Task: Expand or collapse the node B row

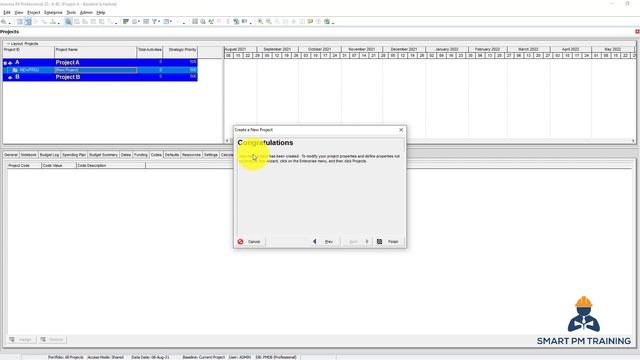Action: click(x=10, y=77)
